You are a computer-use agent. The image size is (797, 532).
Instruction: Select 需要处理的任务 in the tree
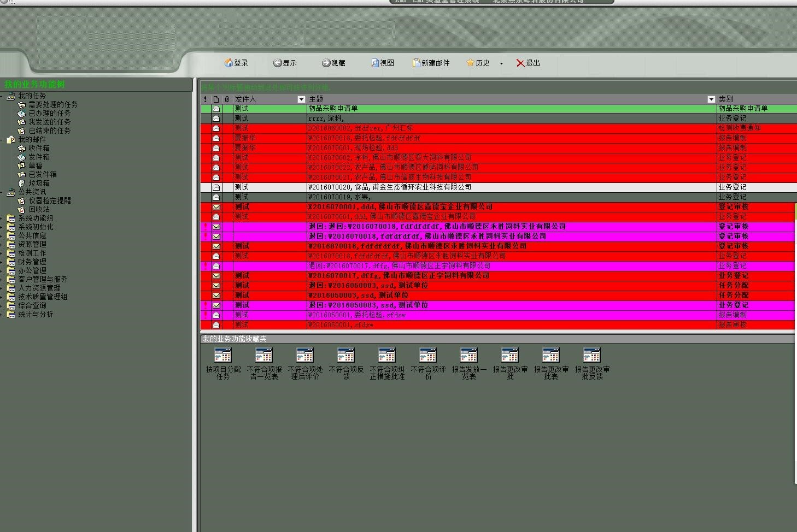[x=53, y=104]
